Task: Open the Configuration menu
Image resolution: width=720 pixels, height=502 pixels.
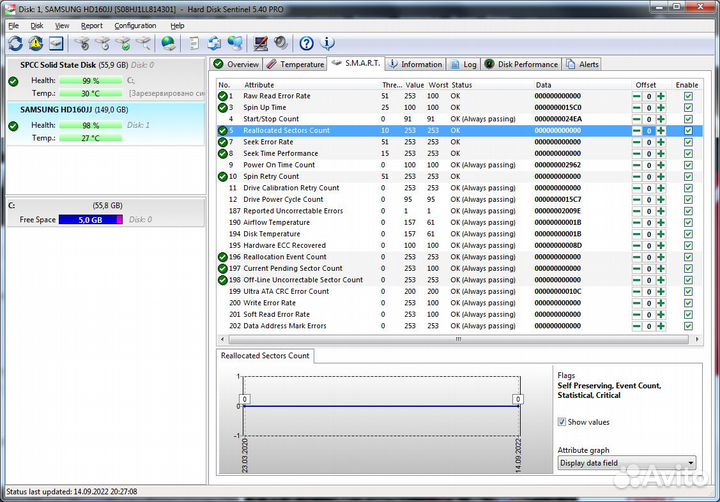Action: coord(135,26)
